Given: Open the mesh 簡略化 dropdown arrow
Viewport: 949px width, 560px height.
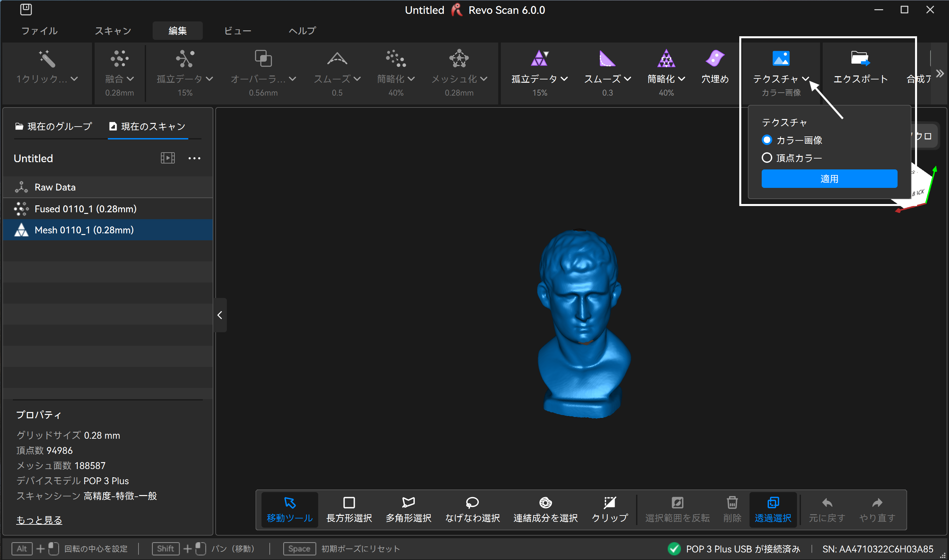Looking at the screenshot, I should [x=682, y=79].
